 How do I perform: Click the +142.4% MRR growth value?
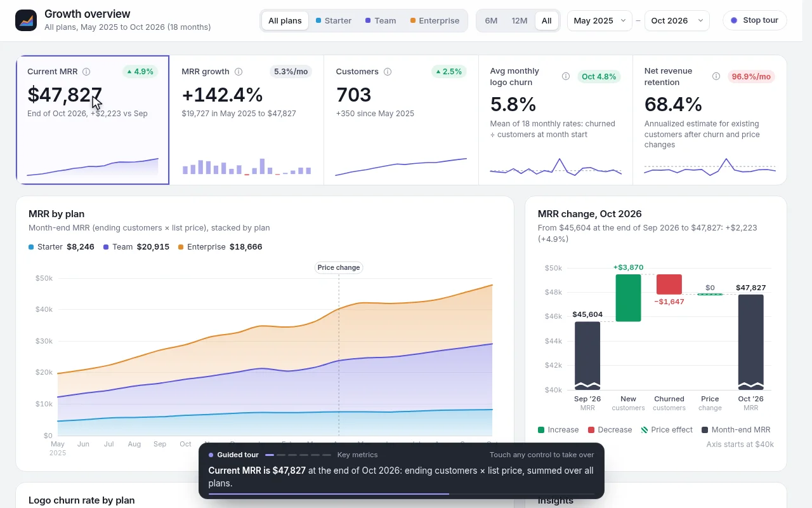click(x=222, y=95)
